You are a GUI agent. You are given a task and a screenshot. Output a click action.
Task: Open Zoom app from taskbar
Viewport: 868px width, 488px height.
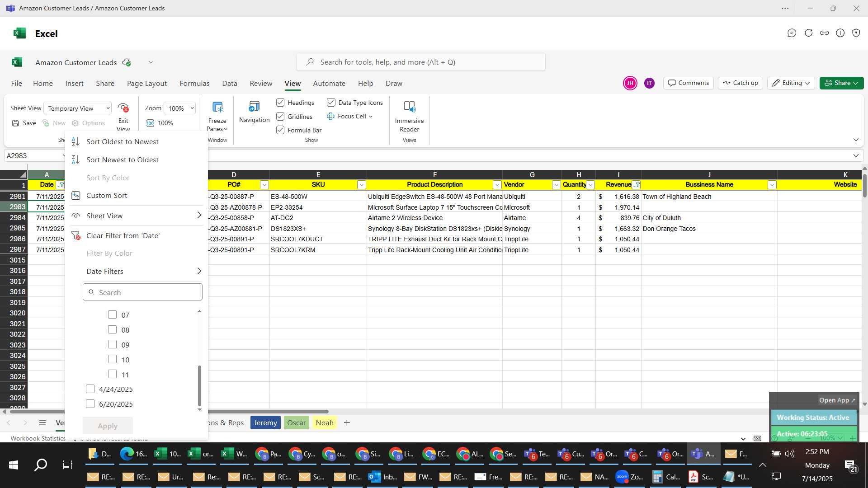click(x=629, y=477)
